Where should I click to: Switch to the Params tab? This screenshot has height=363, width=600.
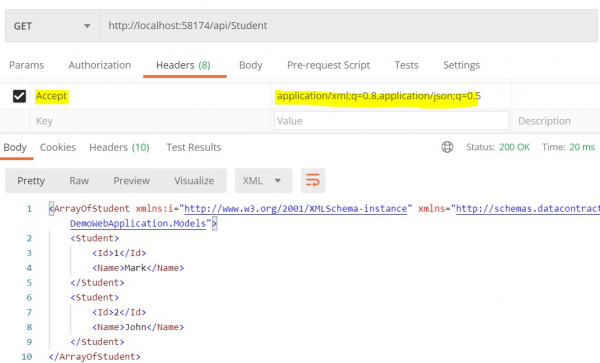tap(26, 65)
